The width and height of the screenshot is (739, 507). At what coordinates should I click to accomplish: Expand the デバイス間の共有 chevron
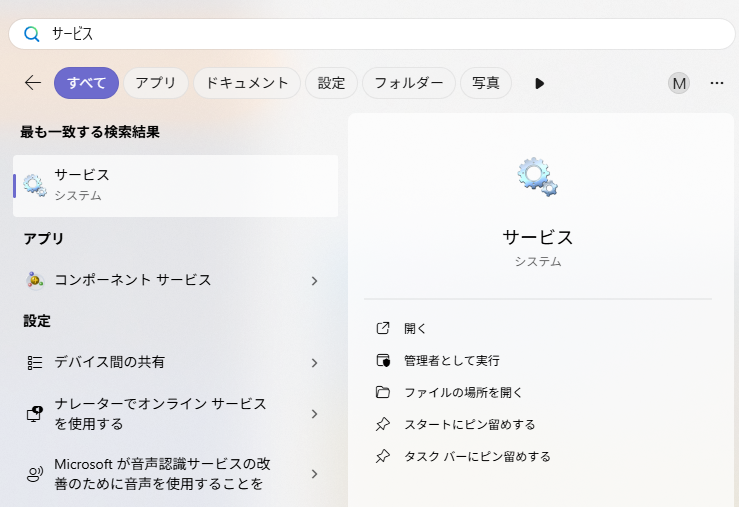(x=314, y=363)
